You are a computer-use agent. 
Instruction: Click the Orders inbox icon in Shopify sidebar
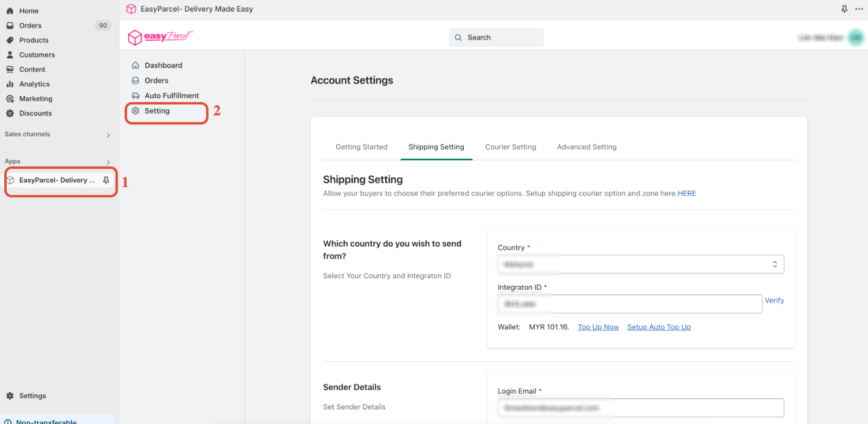point(10,26)
